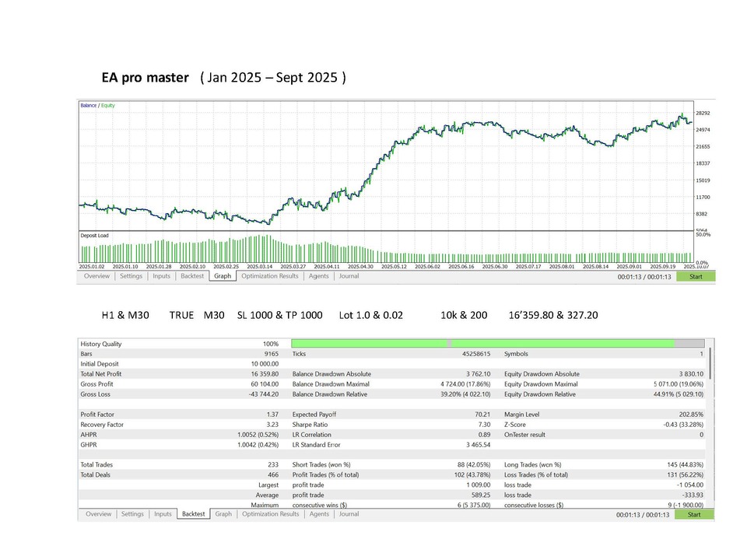Click Optimization Results tab under the graph panel
Image resolution: width=747 pixels, height=560 pixels.
coord(269,276)
